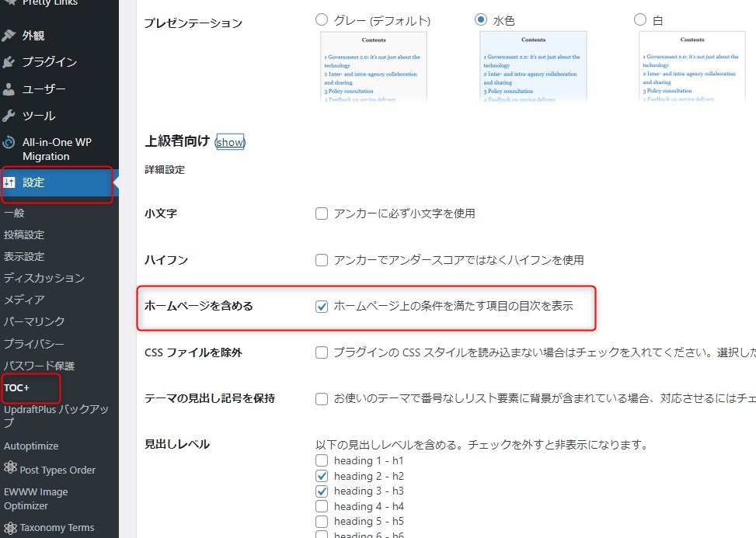Enable the ハイフン hyphen checkbox
This screenshot has width=756, height=538.
tap(322, 260)
